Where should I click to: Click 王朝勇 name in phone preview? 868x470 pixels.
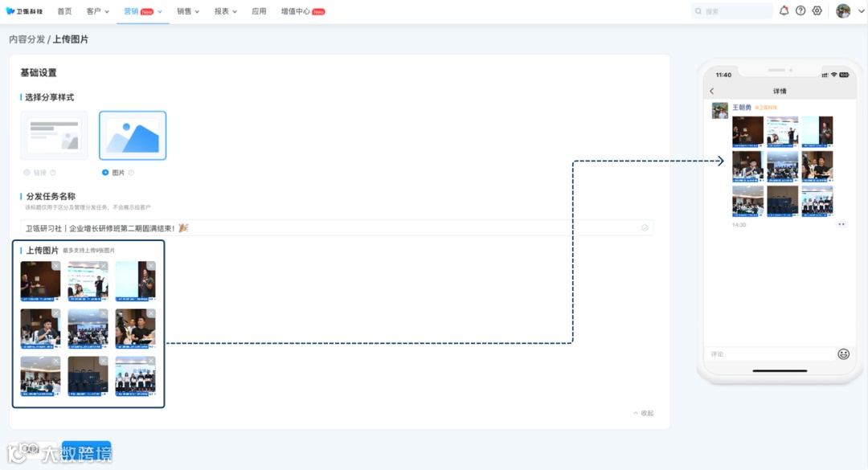[x=742, y=108]
